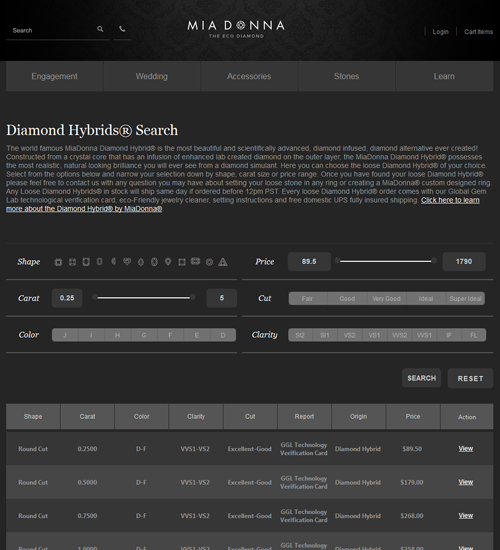Click the RESET button
The width and height of the screenshot is (500, 550).
470,378
